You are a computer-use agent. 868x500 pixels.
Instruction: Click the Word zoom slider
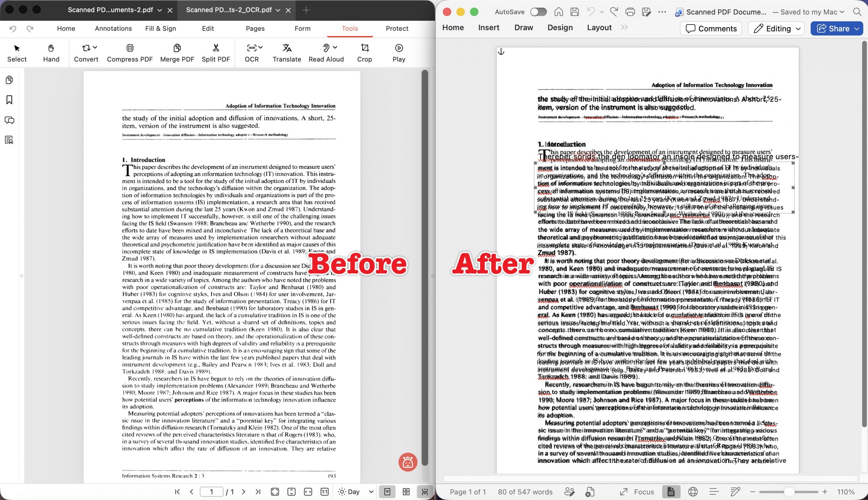point(789,492)
